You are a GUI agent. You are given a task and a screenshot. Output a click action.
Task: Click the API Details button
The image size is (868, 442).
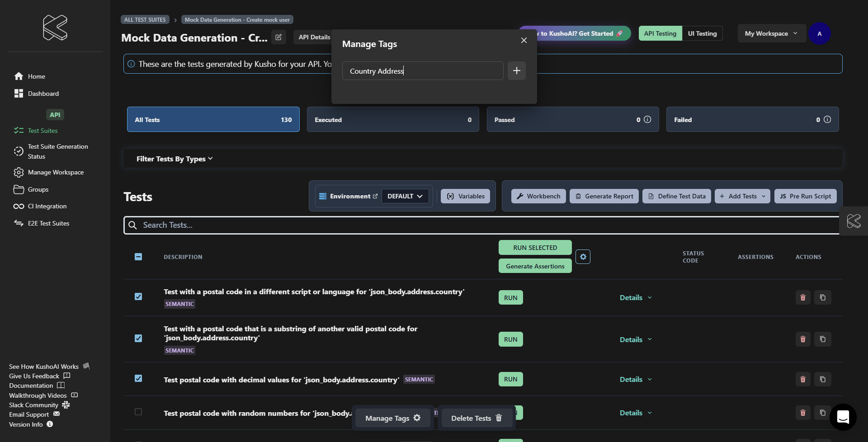tap(313, 37)
